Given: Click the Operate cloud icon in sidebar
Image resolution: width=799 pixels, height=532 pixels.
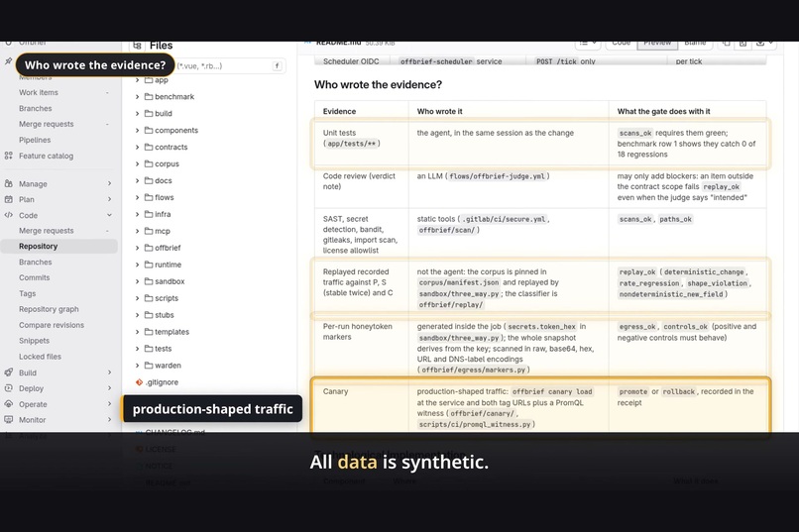Looking at the screenshot, I should coord(9,404).
